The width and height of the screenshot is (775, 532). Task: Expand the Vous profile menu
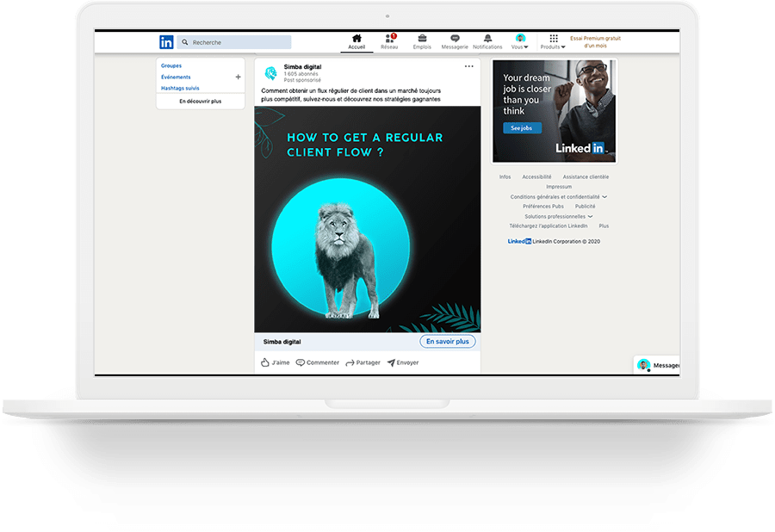[x=520, y=42]
